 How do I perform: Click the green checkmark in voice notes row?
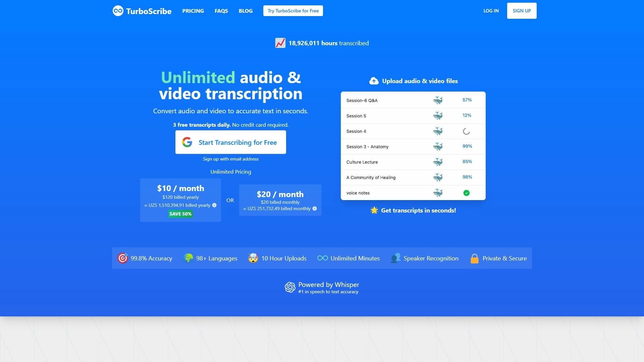pos(466,193)
